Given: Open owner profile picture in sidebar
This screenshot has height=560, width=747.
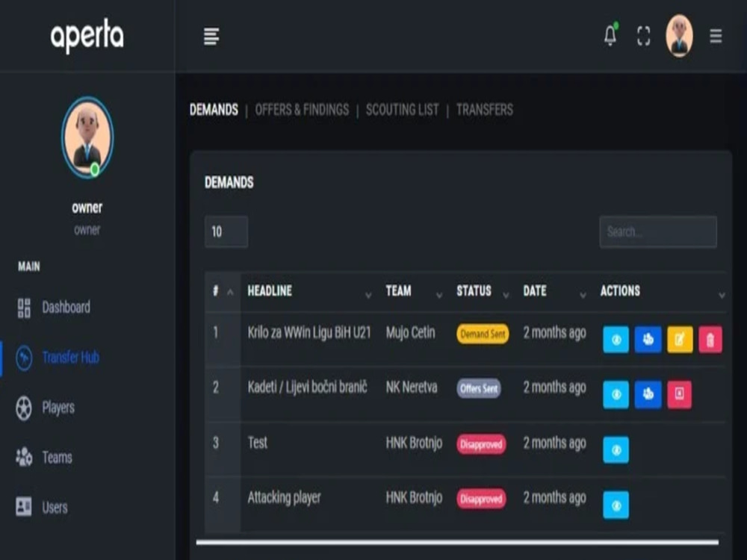Looking at the screenshot, I should tap(87, 137).
